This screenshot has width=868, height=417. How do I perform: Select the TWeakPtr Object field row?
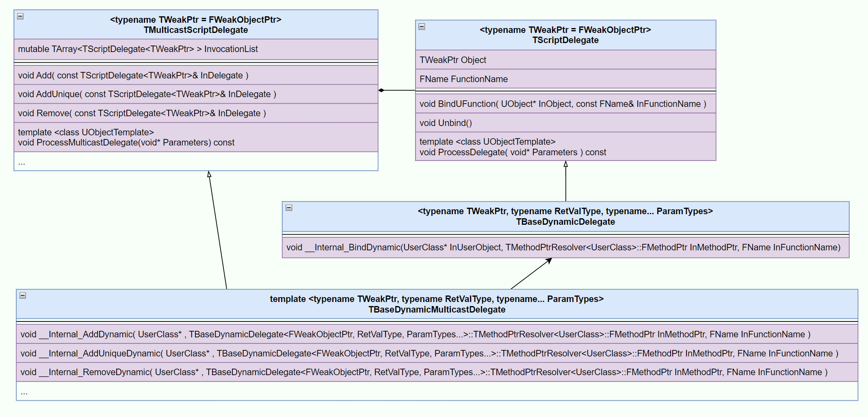[565, 60]
